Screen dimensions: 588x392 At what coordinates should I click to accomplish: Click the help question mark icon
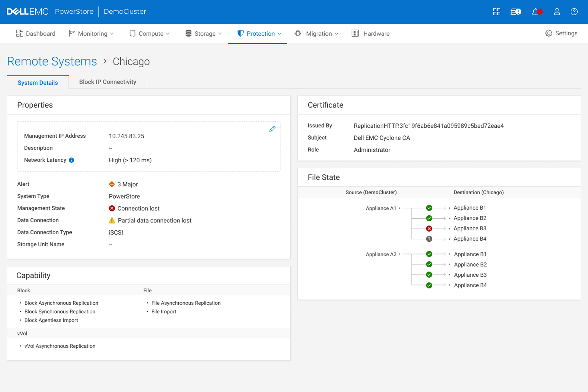click(x=574, y=12)
